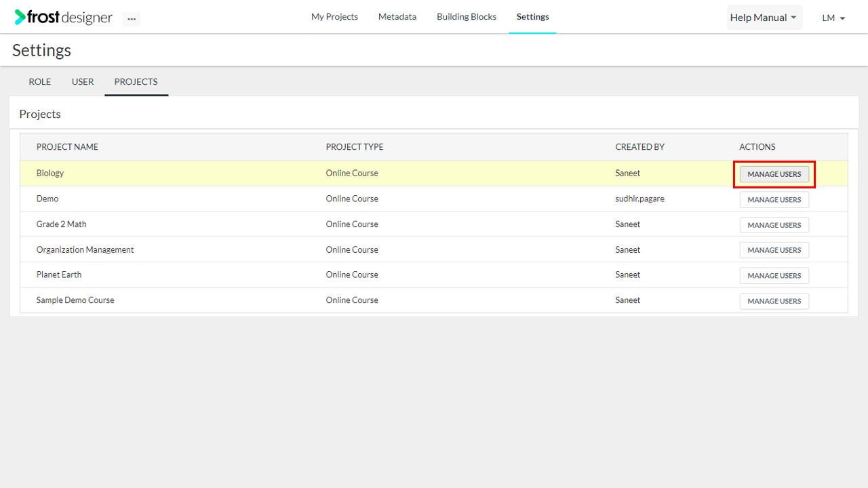
Task: Click the Biology project name
Action: coord(50,173)
